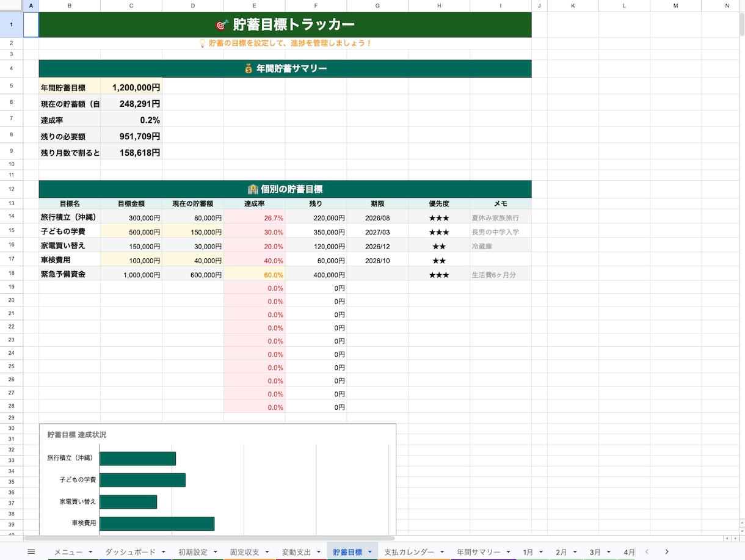Select the 60.0% achievement cell
The image size is (745, 560).
click(x=255, y=274)
